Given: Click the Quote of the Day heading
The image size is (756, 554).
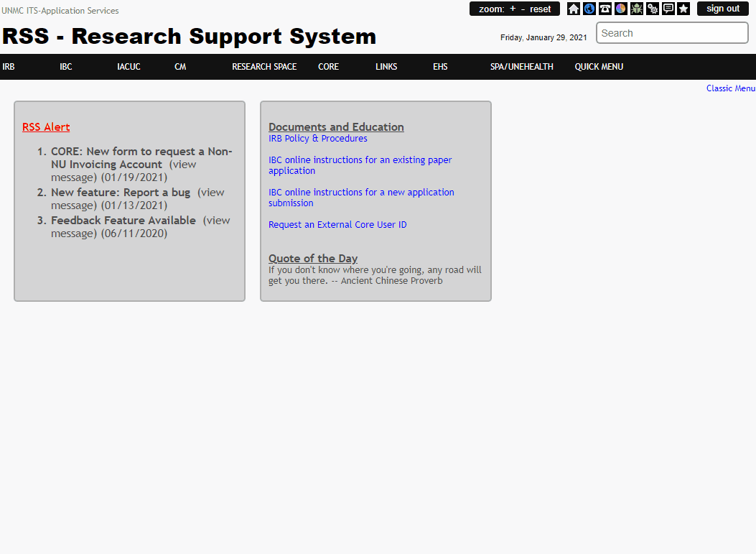Looking at the screenshot, I should click(x=313, y=258).
